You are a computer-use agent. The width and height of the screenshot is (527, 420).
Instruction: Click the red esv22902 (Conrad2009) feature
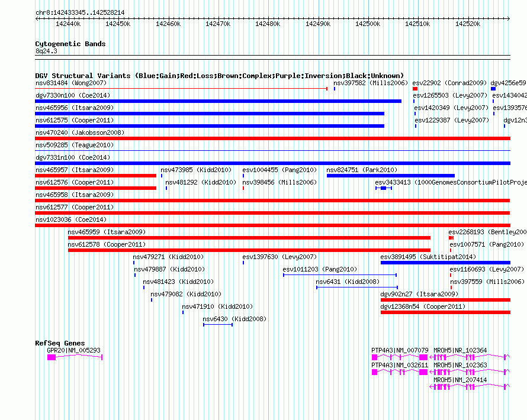(x=415, y=89)
